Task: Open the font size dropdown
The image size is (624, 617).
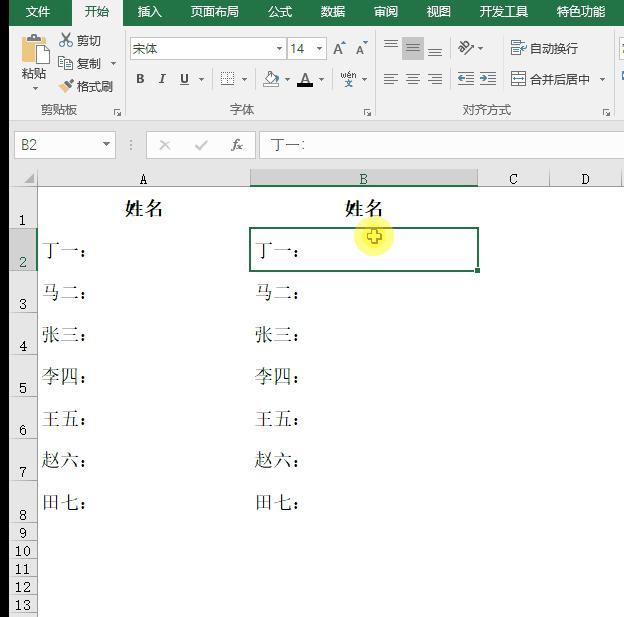Action: coord(319,49)
